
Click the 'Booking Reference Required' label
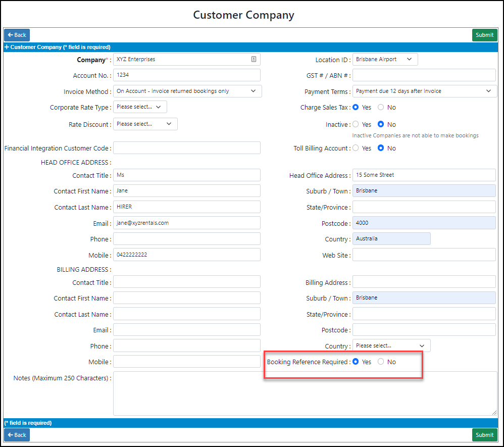coord(307,362)
